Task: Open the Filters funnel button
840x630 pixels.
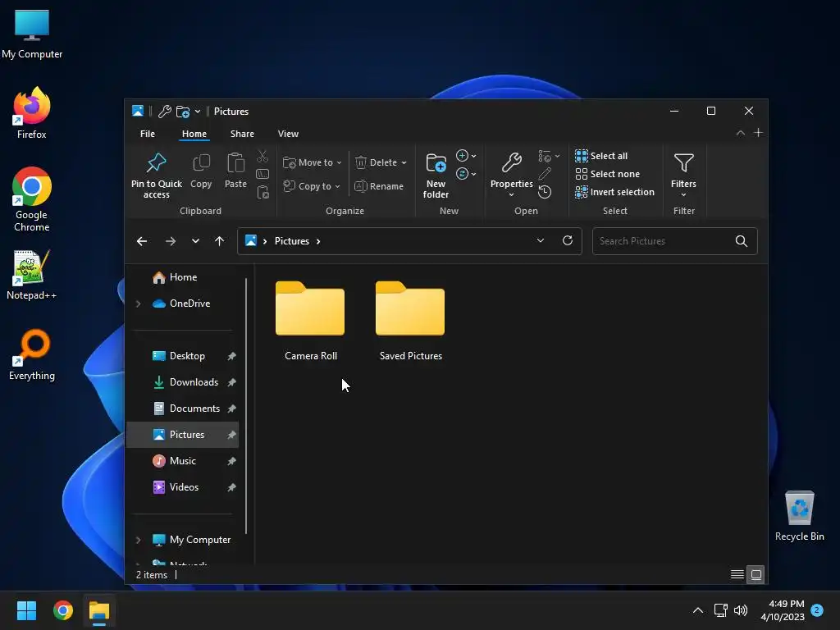Action: 683,175
